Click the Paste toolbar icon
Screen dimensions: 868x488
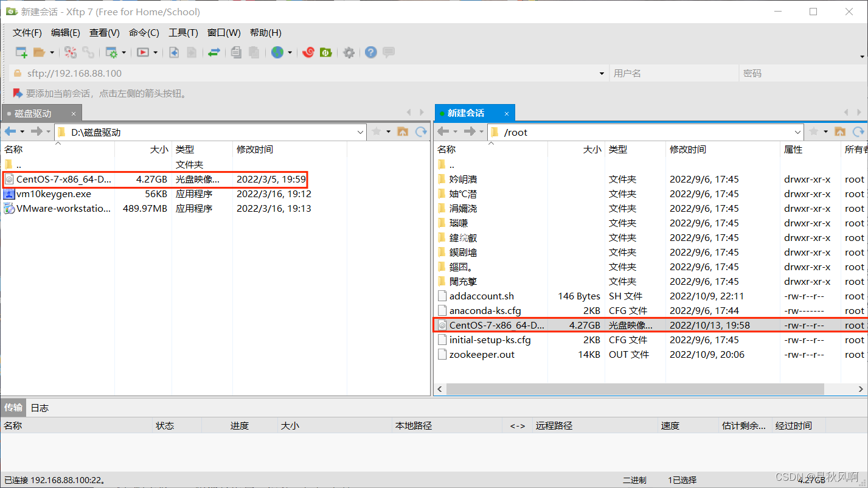pyautogui.click(x=254, y=52)
